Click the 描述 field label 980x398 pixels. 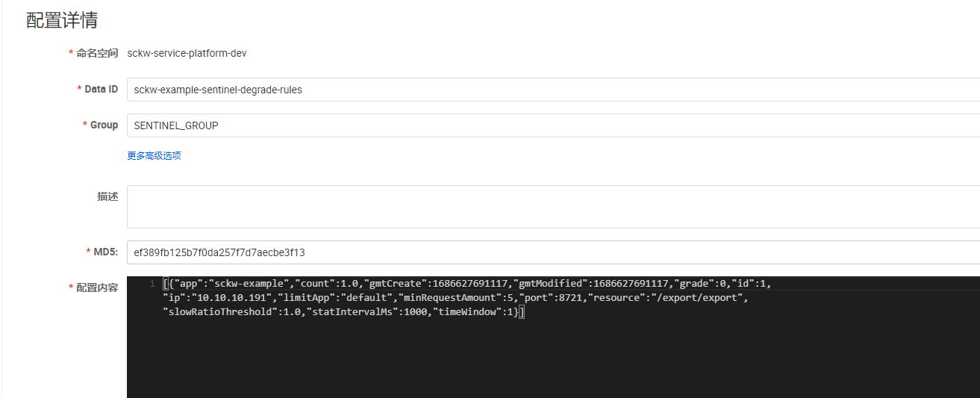(x=107, y=196)
